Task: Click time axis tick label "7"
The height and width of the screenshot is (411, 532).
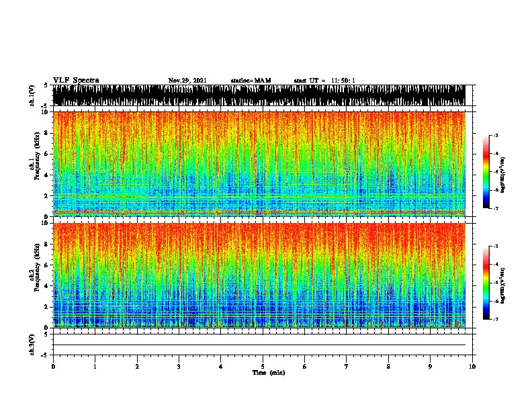Action: tap(347, 367)
